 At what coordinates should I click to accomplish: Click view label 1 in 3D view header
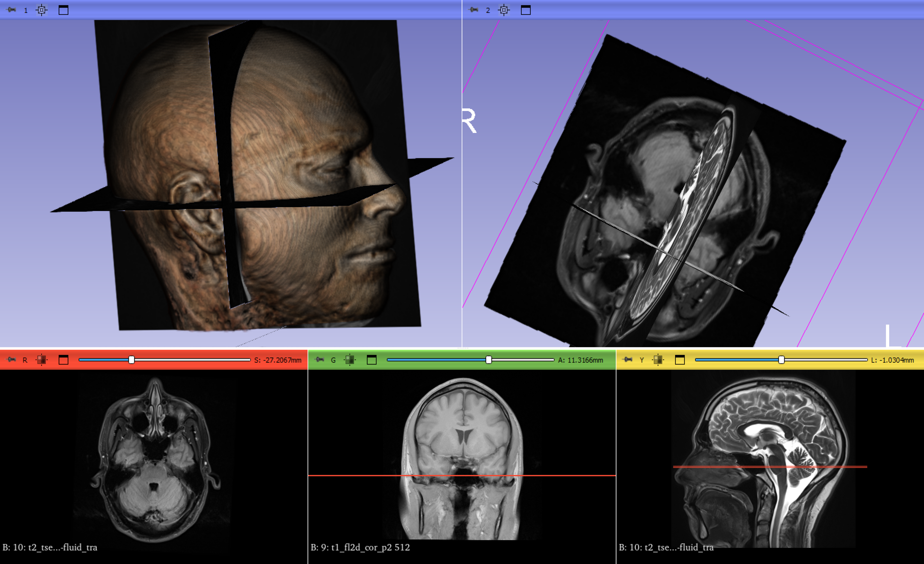(26, 11)
